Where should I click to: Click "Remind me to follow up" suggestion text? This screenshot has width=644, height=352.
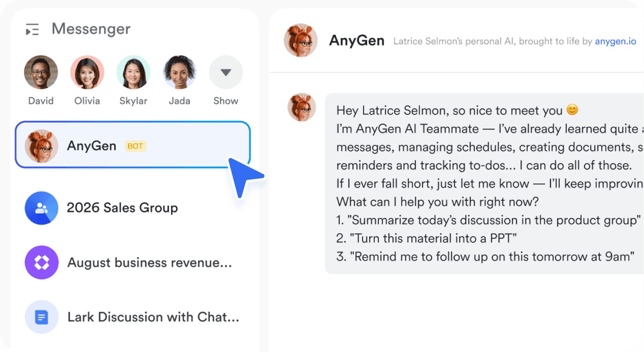485,257
